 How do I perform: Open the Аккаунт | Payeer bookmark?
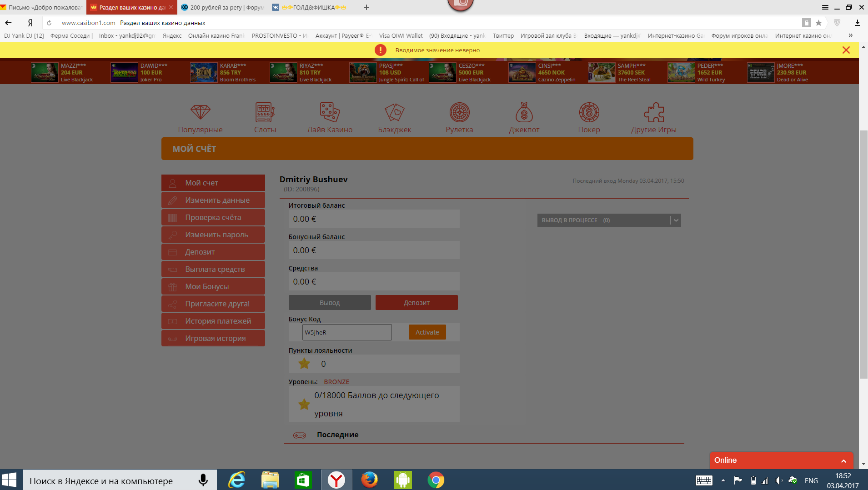343,35
